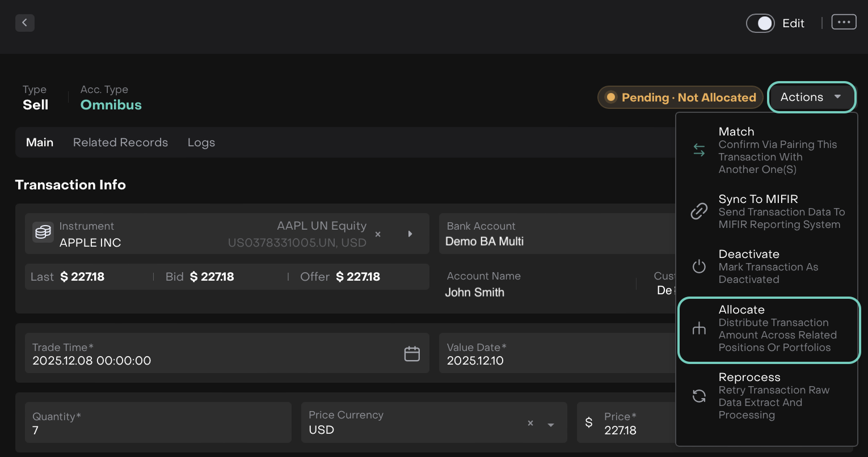Image resolution: width=868 pixels, height=457 pixels.
Task: Click the Deactivate power icon
Action: click(699, 266)
